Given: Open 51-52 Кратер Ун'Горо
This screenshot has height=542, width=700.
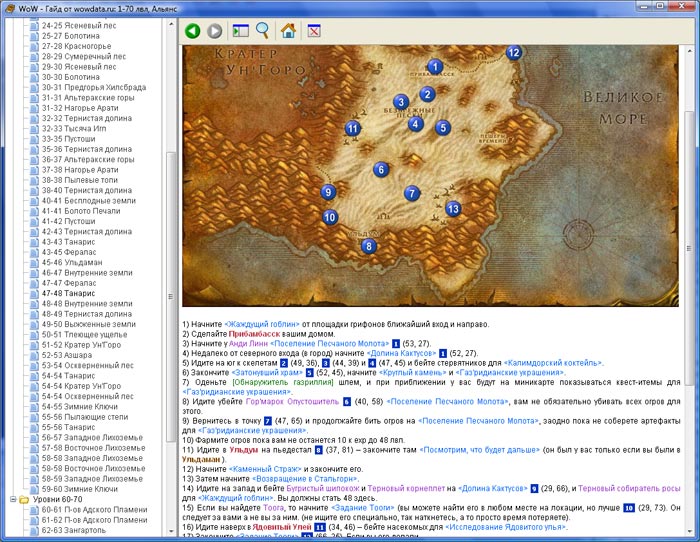Looking at the screenshot, I should click(x=81, y=345).
